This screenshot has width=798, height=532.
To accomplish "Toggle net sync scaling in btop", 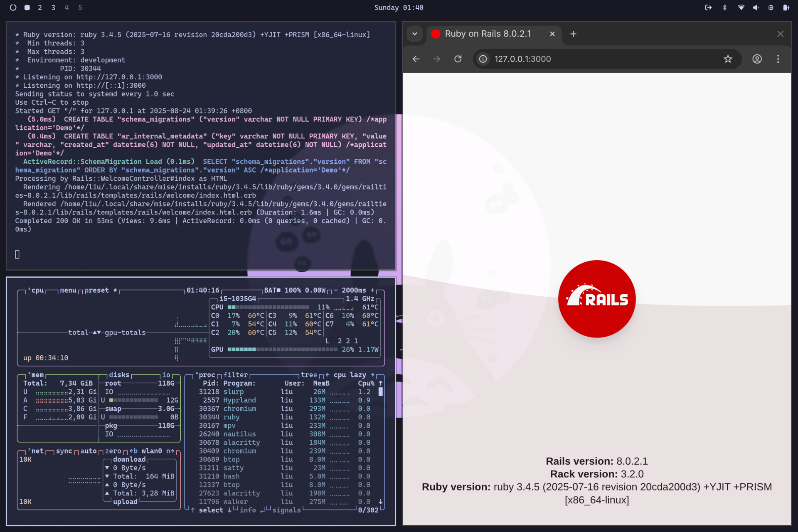I will (64, 451).
